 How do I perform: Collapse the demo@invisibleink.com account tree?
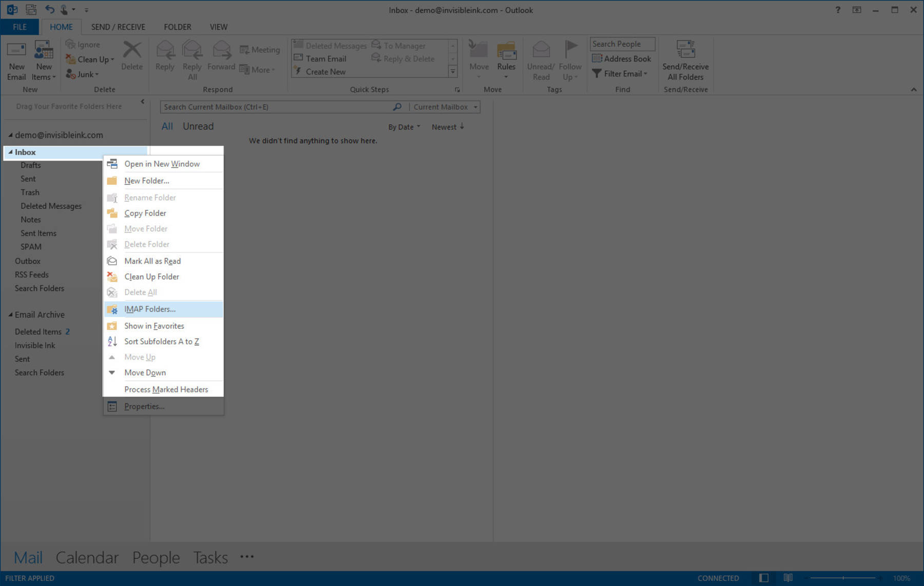pyautogui.click(x=10, y=135)
